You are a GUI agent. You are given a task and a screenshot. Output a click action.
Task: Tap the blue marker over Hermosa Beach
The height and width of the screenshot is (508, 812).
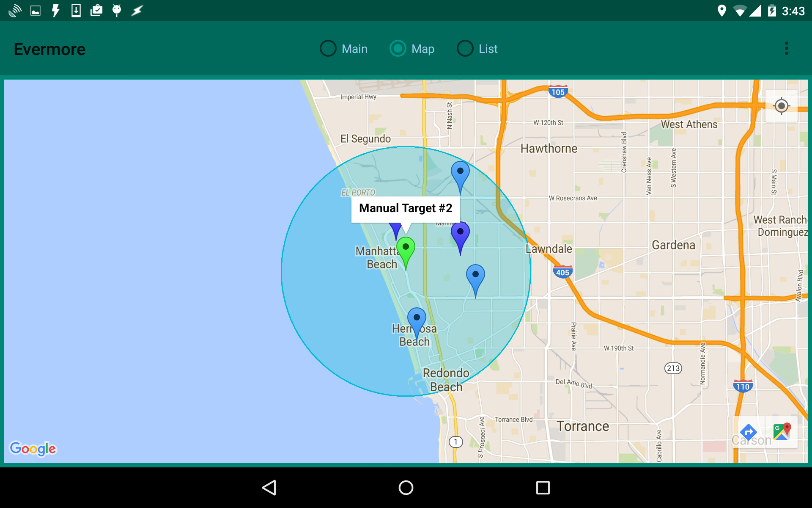pos(417,320)
